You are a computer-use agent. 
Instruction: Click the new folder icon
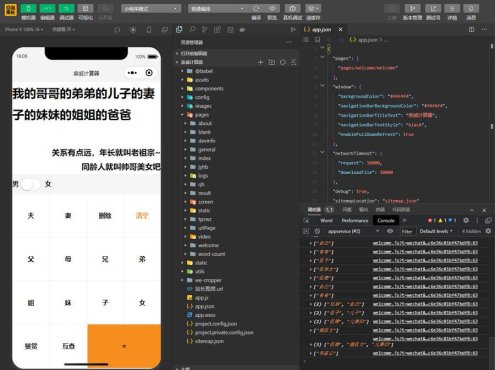(272, 62)
